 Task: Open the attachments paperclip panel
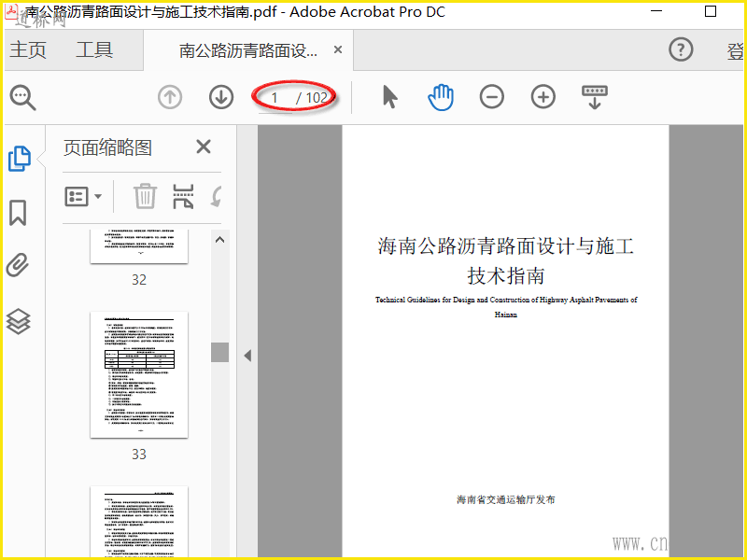tap(18, 266)
